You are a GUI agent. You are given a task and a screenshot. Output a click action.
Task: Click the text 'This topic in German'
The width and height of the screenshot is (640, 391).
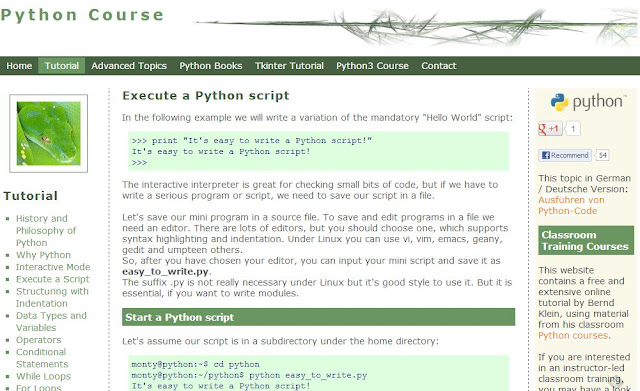[x=584, y=178]
